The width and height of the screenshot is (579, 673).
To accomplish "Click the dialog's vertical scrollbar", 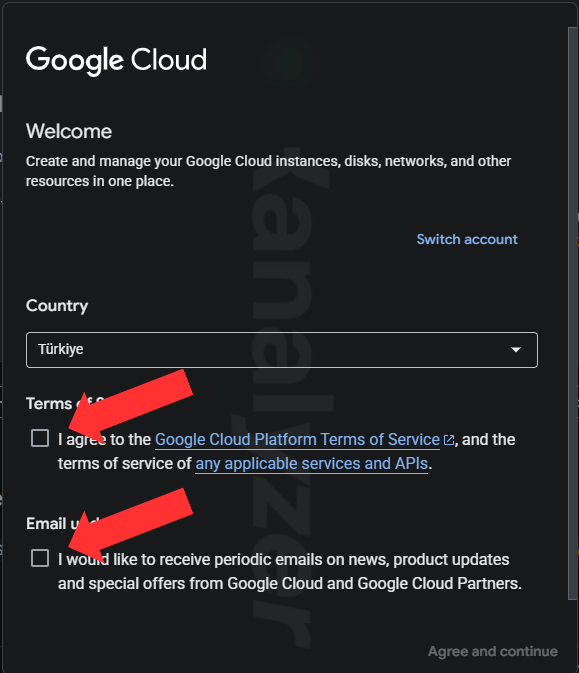I will 573,313.
